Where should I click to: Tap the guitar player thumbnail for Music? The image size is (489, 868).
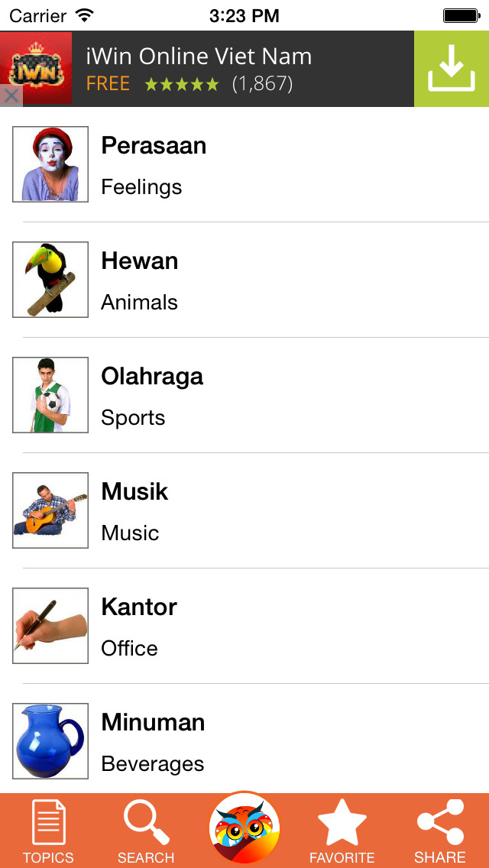50,510
